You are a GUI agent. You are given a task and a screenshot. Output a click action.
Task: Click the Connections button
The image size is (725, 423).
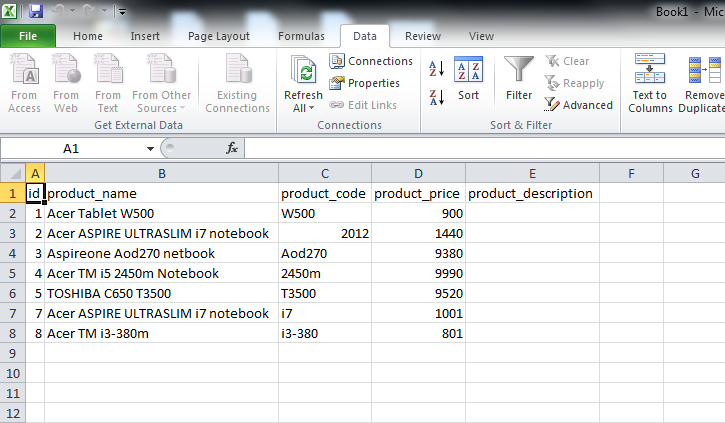370,62
